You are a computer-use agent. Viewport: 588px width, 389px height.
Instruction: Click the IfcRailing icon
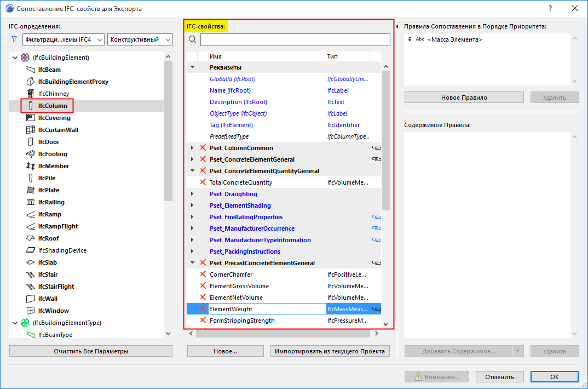coord(30,202)
